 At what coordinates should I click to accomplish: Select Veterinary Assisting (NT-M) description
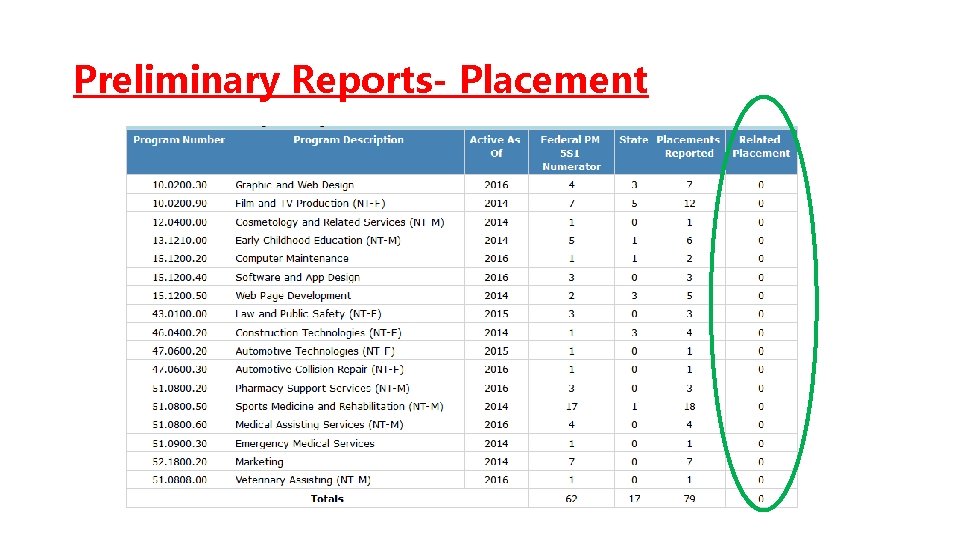tap(303, 480)
